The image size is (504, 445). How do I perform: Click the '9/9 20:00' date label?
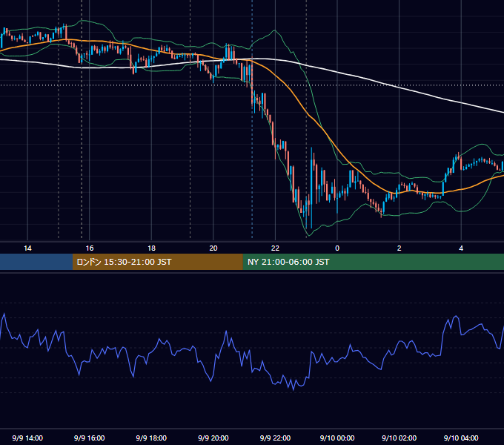pyautogui.click(x=213, y=438)
